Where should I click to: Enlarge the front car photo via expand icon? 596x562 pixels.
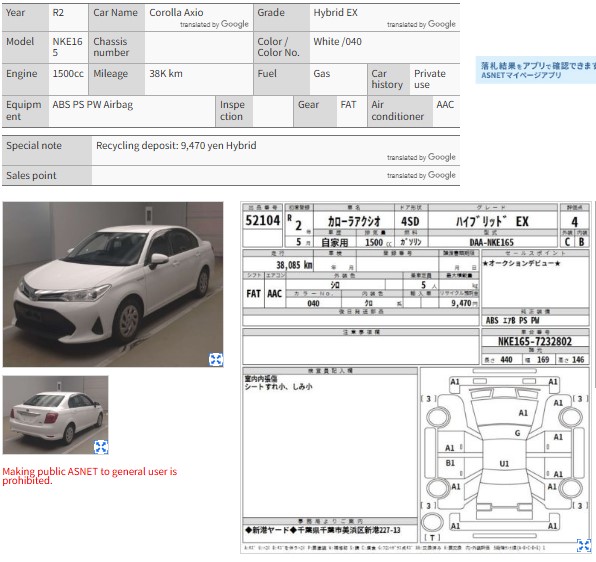coord(216,359)
